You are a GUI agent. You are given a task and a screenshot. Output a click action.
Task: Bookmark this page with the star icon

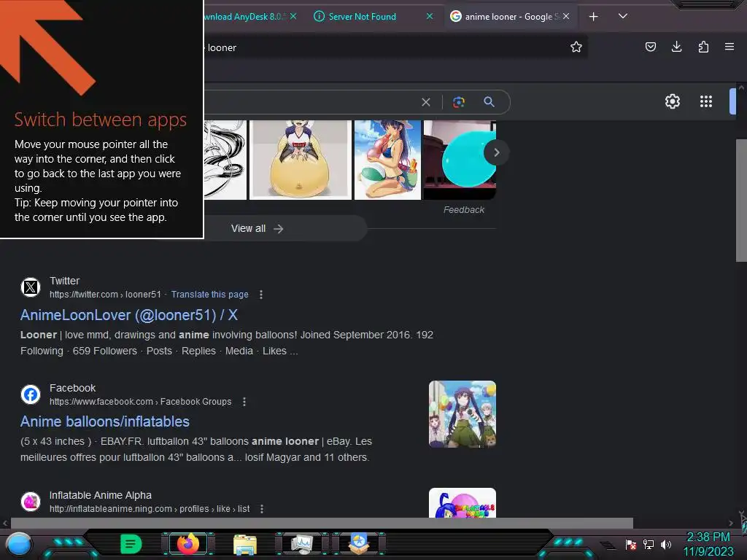pyautogui.click(x=576, y=47)
